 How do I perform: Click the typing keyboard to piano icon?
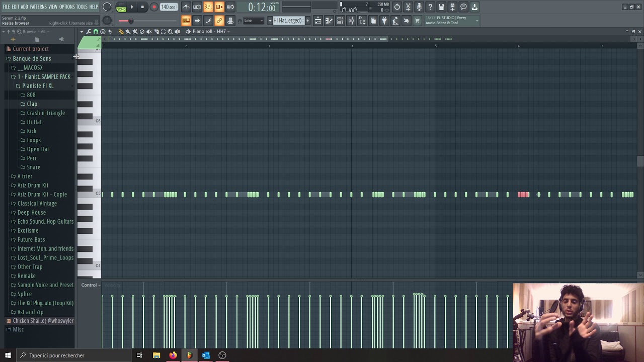(186, 21)
